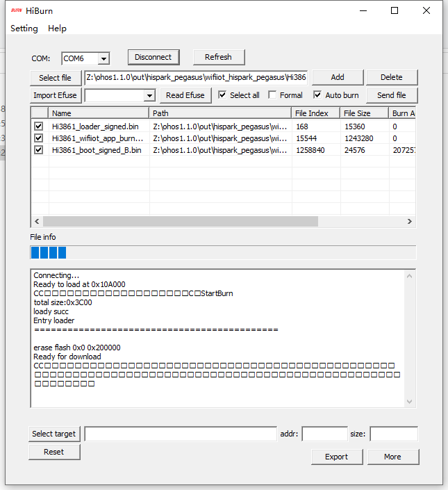Maximize the HiBurn window

tap(395, 10)
